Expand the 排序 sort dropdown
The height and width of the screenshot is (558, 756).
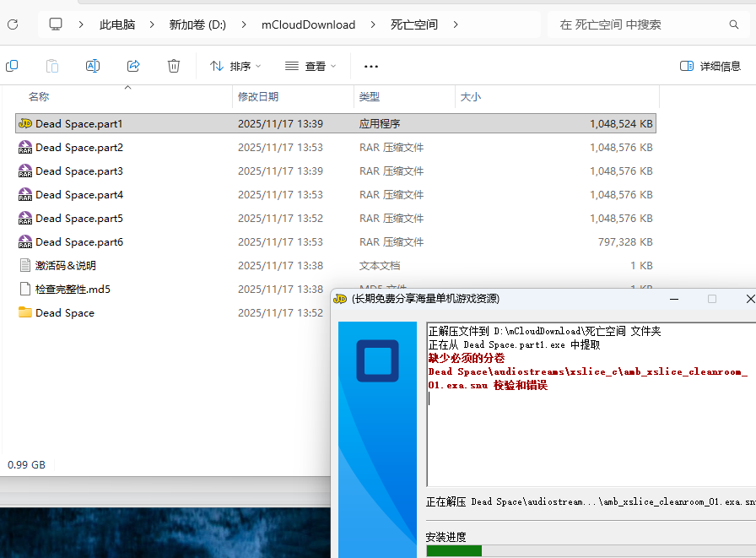point(235,66)
